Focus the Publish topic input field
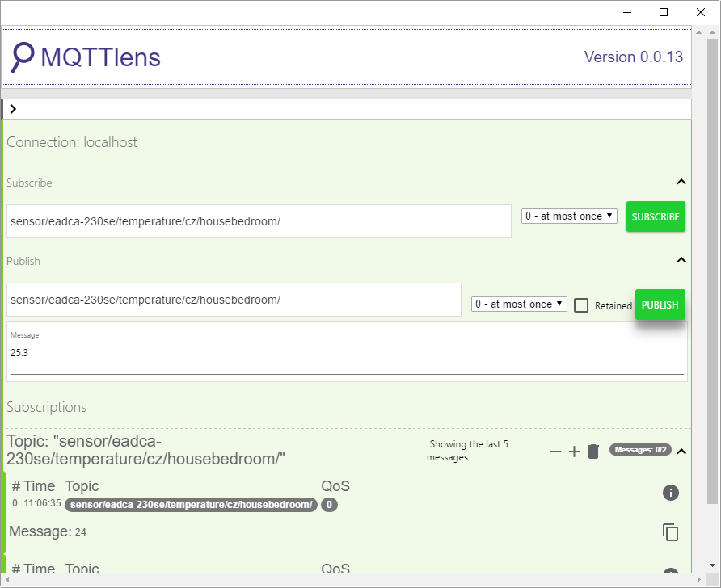 [x=234, y=300]
